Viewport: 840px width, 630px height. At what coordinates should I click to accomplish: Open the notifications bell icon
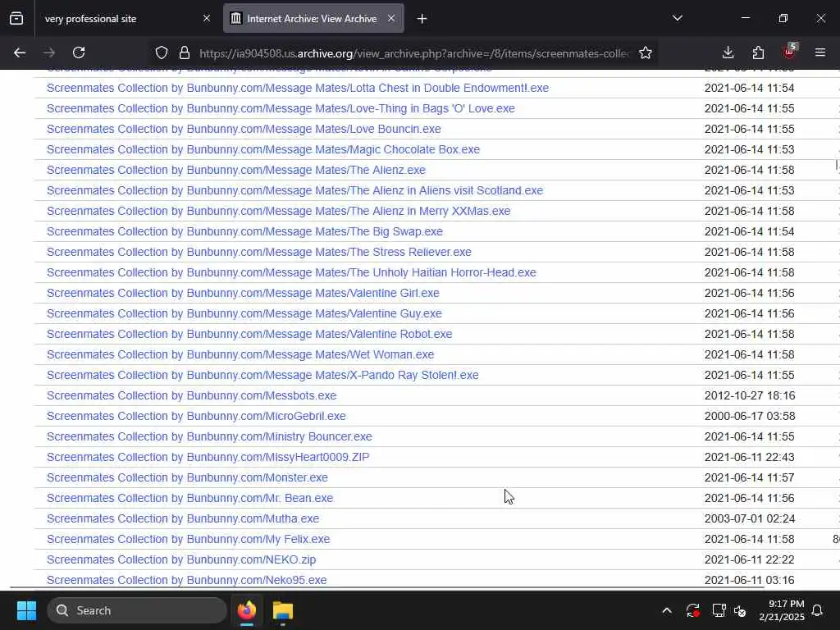click(x=818, y=610)
